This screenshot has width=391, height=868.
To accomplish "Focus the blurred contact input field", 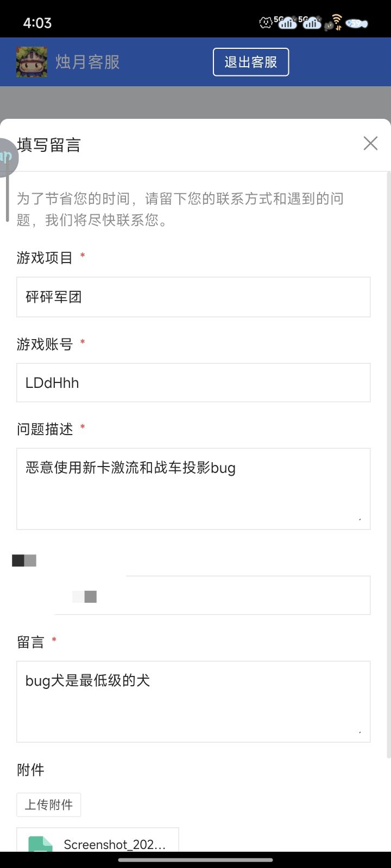I will coord(213,595).
